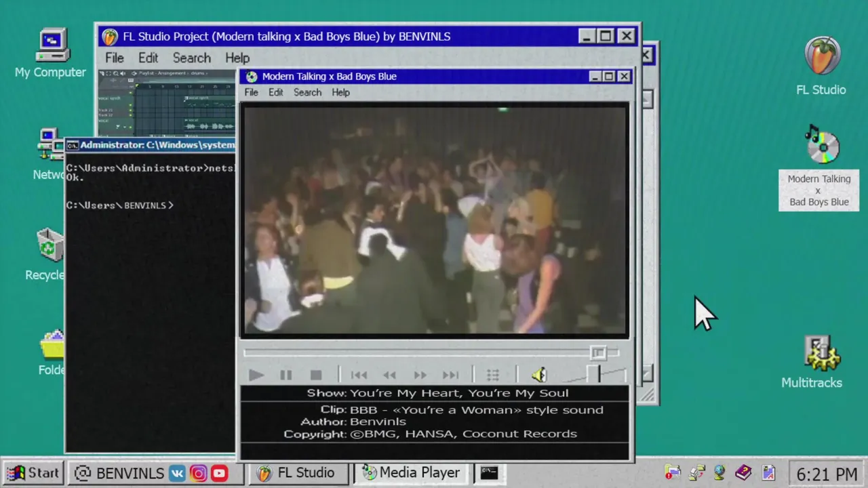
Task: Click the FL Studio playlist arrangement thumbnail
Action: tap(167, 102)
